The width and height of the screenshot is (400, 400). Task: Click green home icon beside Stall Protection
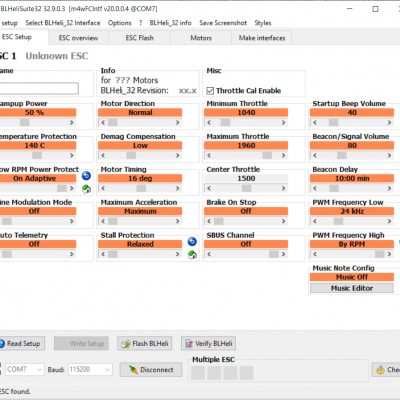pos(192,255)
